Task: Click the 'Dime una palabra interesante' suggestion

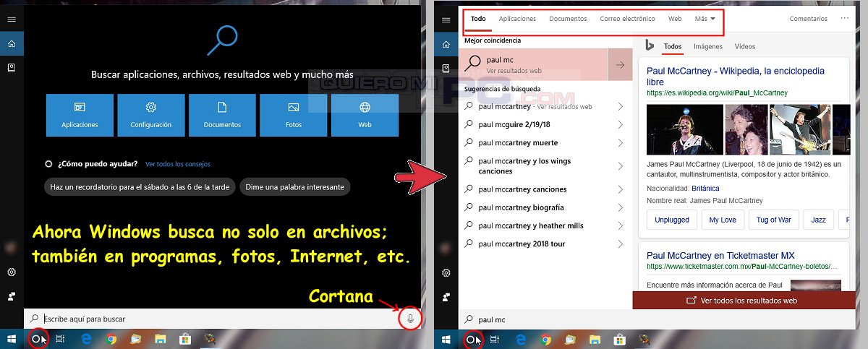Action: (294, 187)
